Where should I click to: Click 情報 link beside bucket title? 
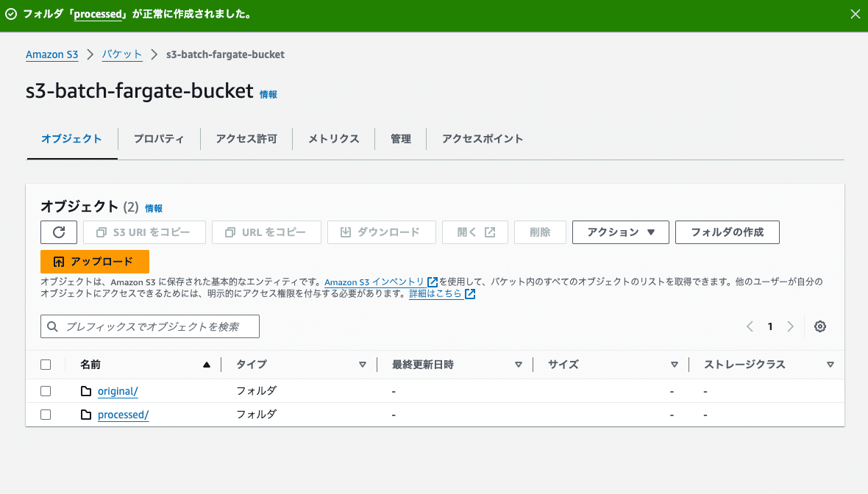click(x=268, y=95)
